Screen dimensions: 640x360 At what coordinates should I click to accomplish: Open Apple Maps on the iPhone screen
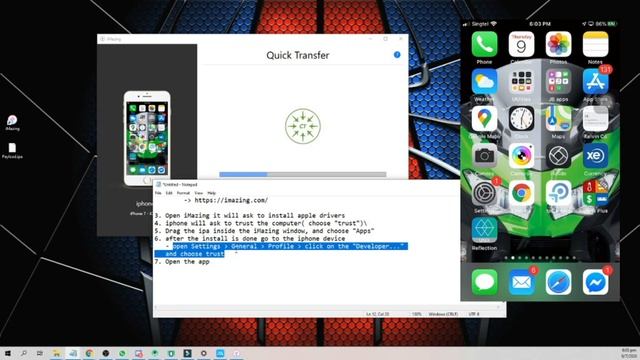coord(558,118)
